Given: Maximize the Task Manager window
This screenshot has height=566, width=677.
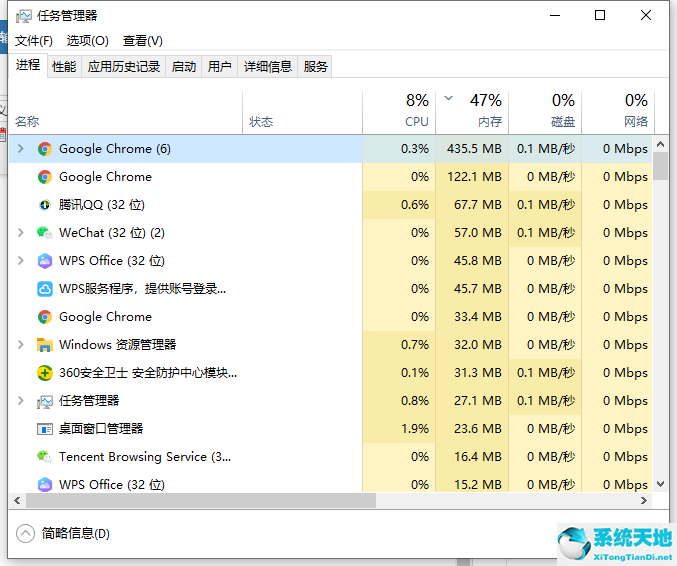Looking at the screenshot, I should tap(600, 16).
